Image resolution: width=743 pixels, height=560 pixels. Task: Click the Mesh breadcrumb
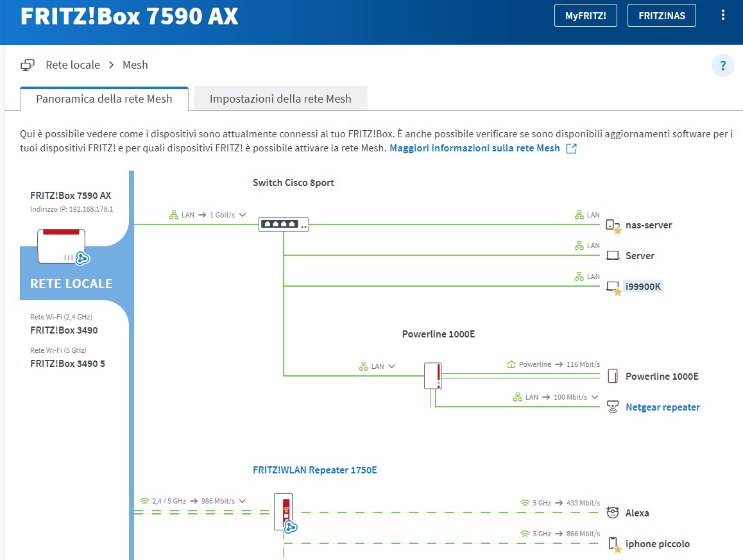pyautogui.click(x=135, y=65)
